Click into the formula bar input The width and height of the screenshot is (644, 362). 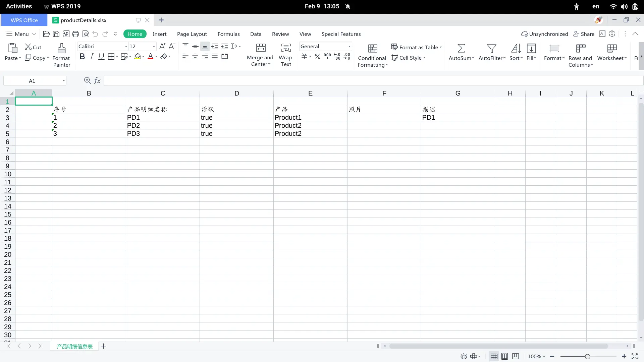(373, 80)
